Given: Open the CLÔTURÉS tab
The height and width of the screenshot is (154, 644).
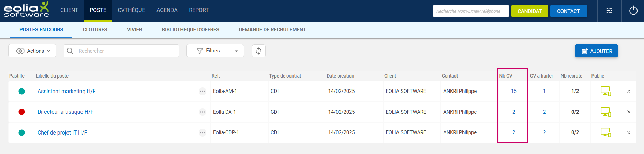Looking at the screenshot, I should coord(95,30).
